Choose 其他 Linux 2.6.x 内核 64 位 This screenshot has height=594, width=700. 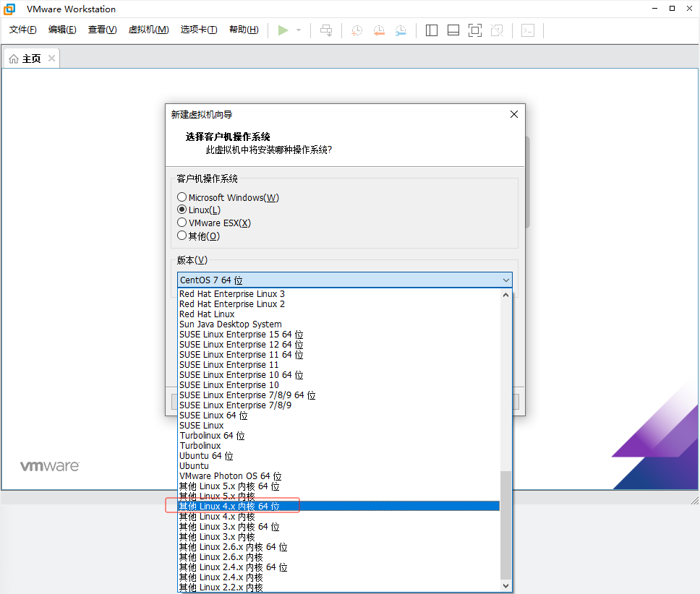tap(339, 547)
